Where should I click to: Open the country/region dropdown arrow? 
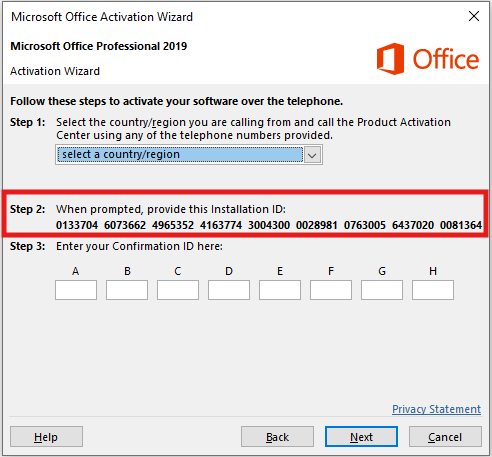(x=312, y=155)
